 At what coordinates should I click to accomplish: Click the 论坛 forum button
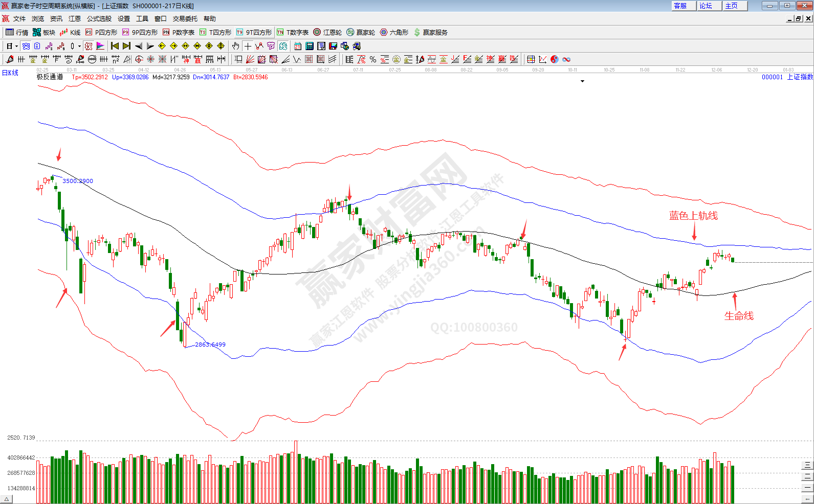click(x=706, y=6)
